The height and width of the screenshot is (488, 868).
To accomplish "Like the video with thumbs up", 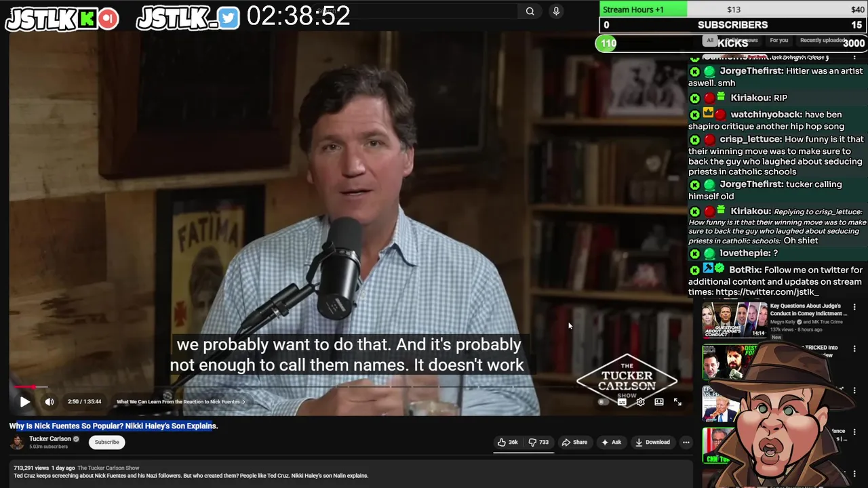I will click(x=507, y=442).
